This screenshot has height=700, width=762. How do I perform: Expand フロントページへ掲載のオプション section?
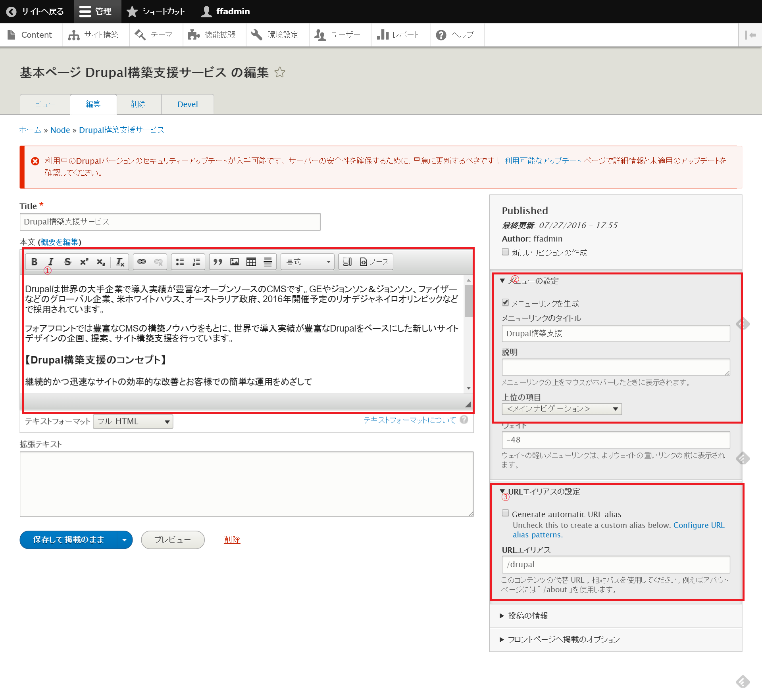(x=560, y=640)
